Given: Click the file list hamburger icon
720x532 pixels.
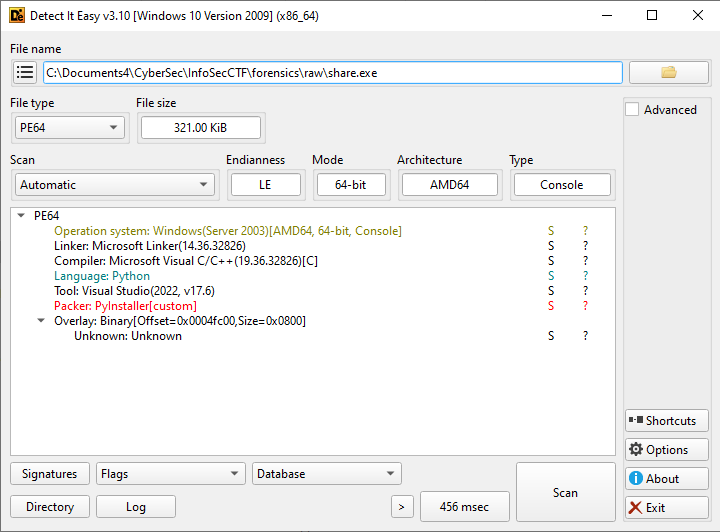Looking at the screenshot, I should click(x=25, y=73).
